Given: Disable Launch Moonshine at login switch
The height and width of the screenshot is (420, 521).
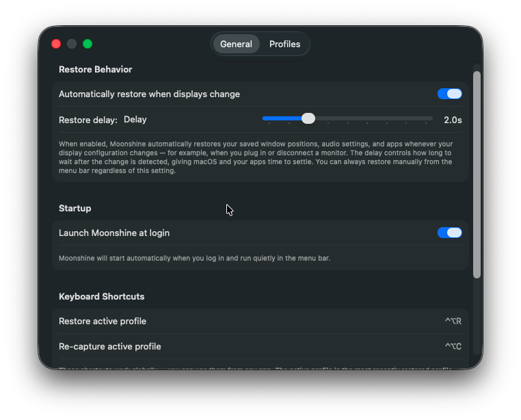Looking at the screenshot, I should click(x=449, y=233).
